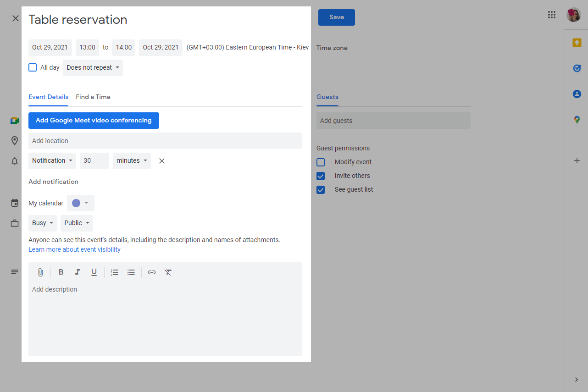Screen dimensions: 588x392
Task: Check the Modify event permission
Action: tap(321, 162)
